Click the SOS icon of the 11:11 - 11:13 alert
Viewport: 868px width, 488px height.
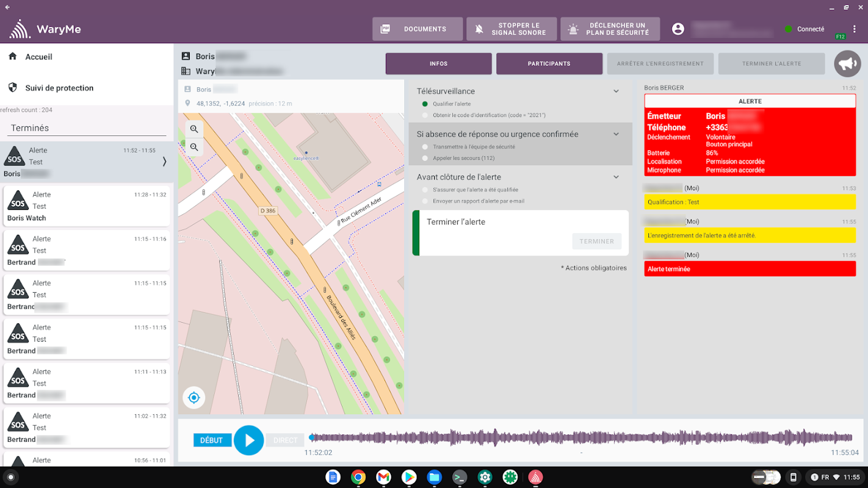coord(18,378)
